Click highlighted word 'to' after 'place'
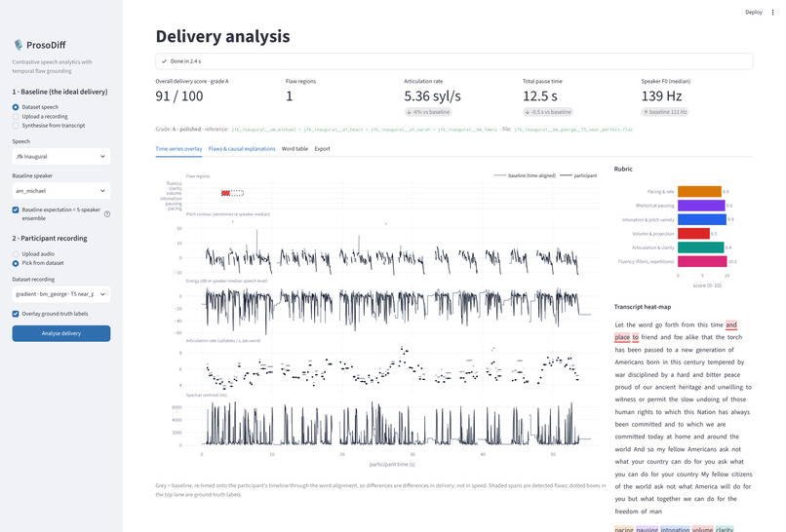This screenshot has height=532, width=786. click(x=636, y=337)
